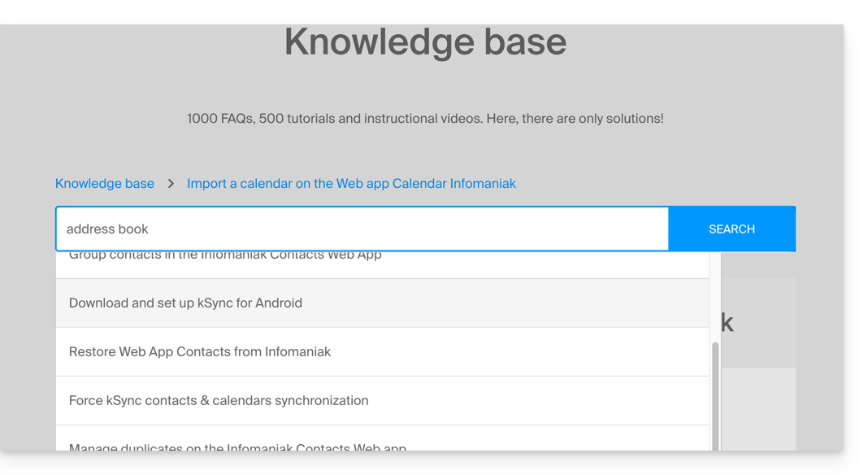Open the Import a calendar breadcrumb link
Viewport: 868px width, 475px height.
351,184
